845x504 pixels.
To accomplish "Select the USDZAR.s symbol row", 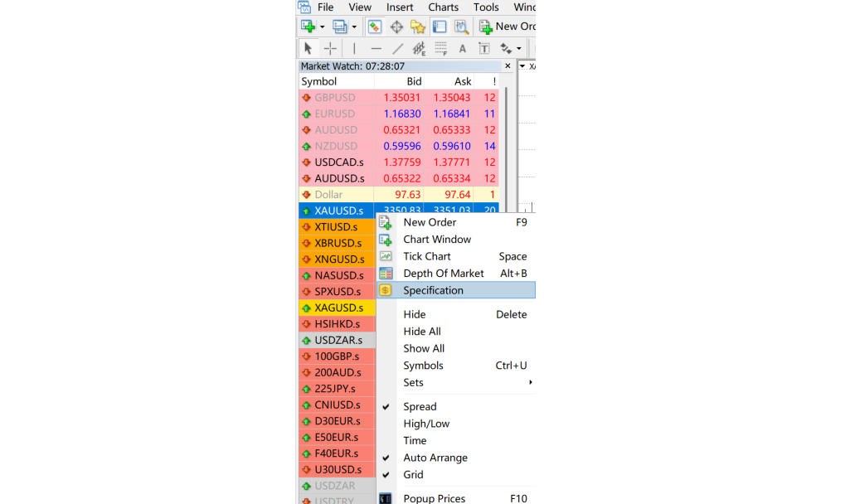I will click(x=338, y=341).
